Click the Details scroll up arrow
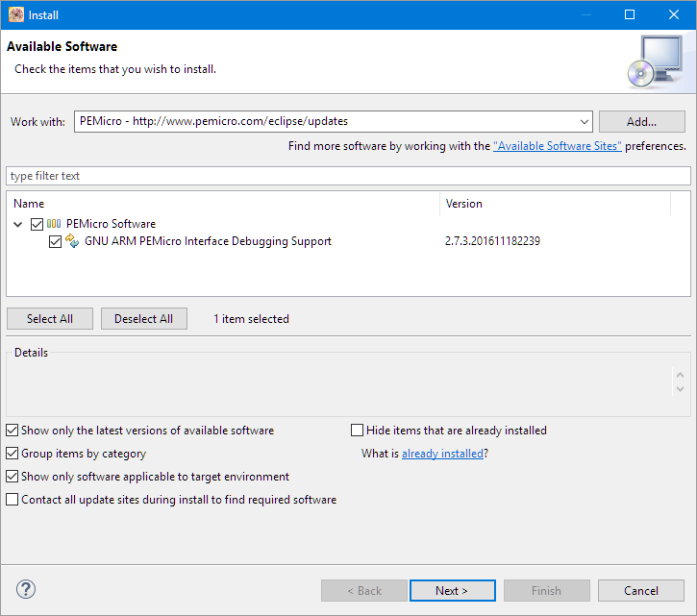 [x=680, y=375]
